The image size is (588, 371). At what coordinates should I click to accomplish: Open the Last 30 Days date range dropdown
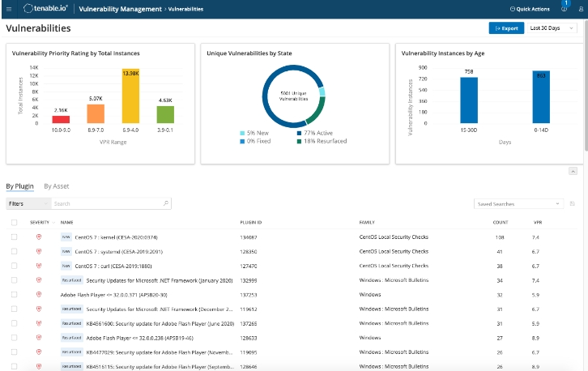552,28
